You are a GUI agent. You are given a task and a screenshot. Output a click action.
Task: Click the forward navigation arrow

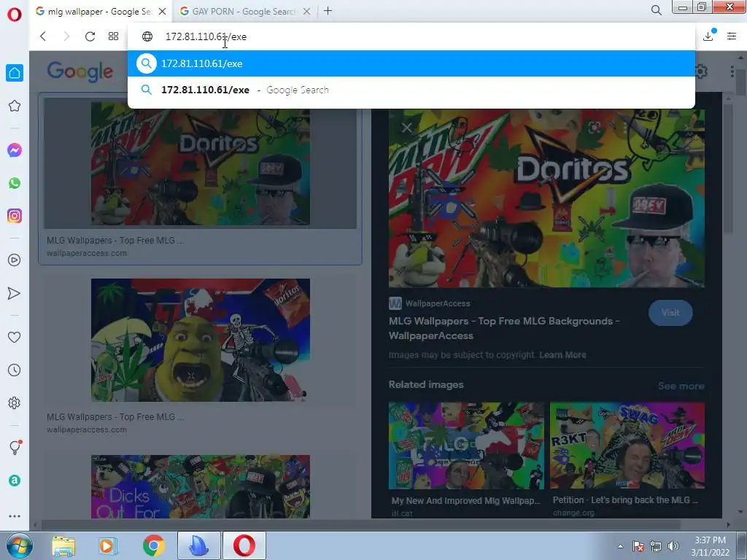(x=66, y=36)
